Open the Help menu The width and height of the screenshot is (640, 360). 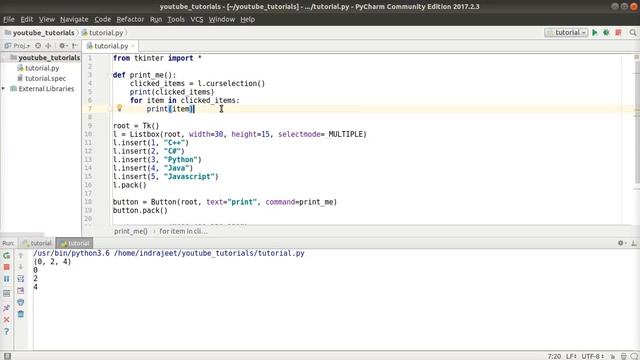click(247, 19)
